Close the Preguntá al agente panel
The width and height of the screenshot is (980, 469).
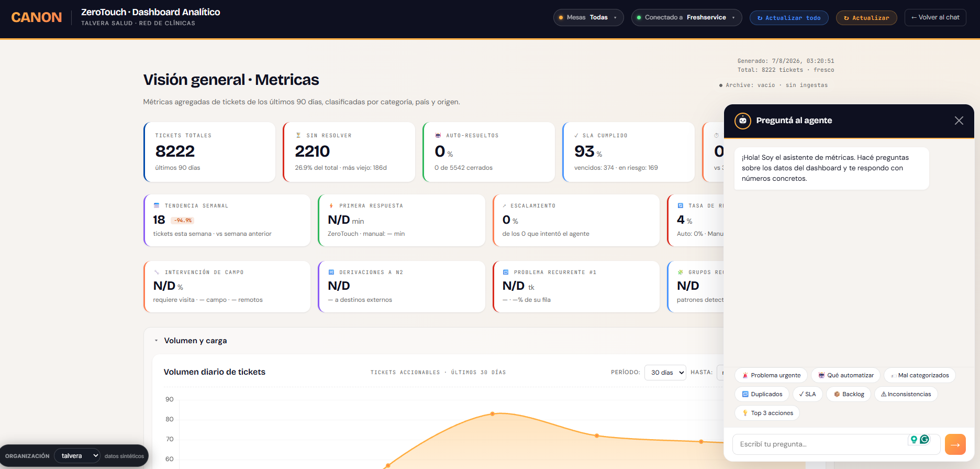(x=959, y=121)
